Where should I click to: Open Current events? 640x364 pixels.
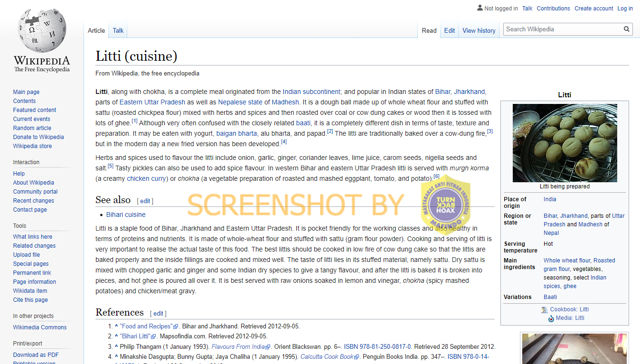point(32,119)
